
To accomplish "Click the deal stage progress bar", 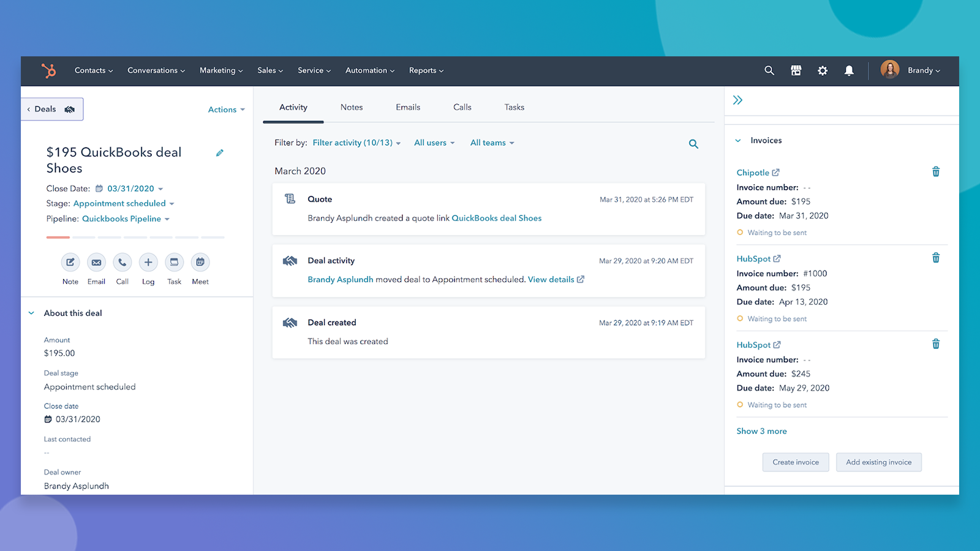I will (x=135, y=237).
